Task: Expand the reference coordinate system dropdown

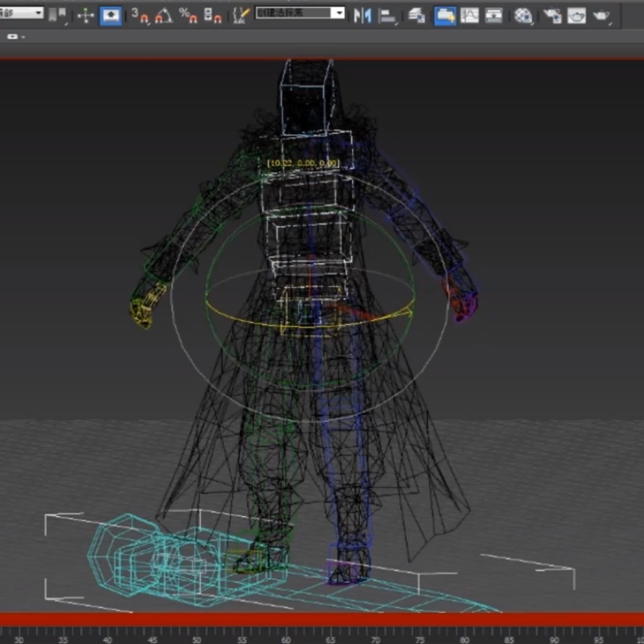Action: [38, 13]
